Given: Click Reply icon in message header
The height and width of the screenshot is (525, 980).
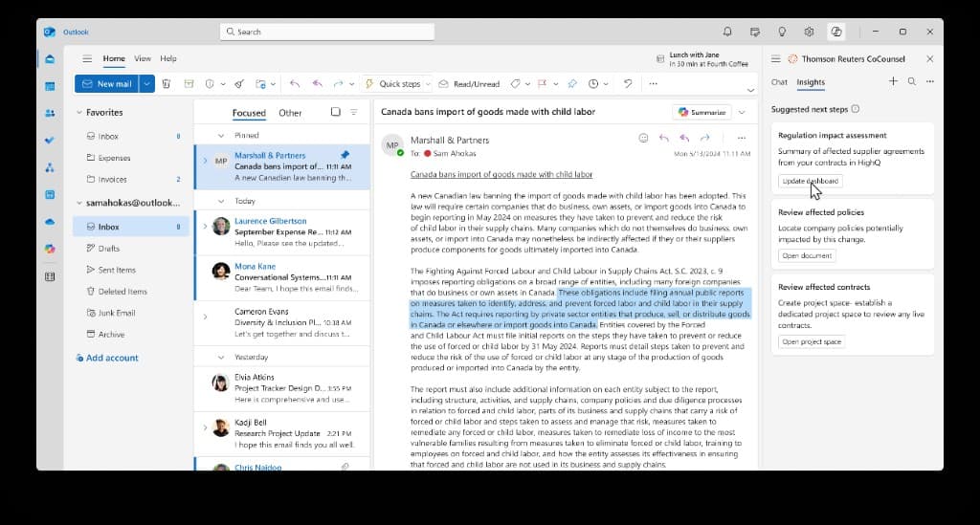Looking at the screenshot, I should point(664,138).
